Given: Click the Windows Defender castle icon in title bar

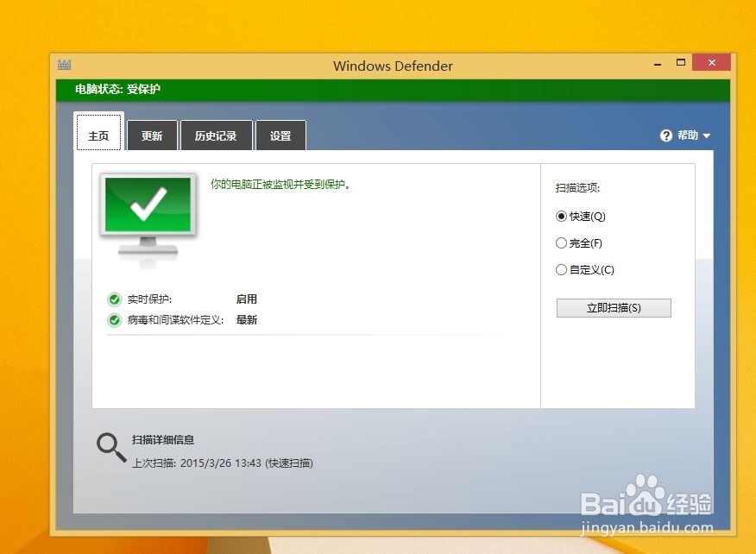Looking at the screenshot, I should 64,65.
